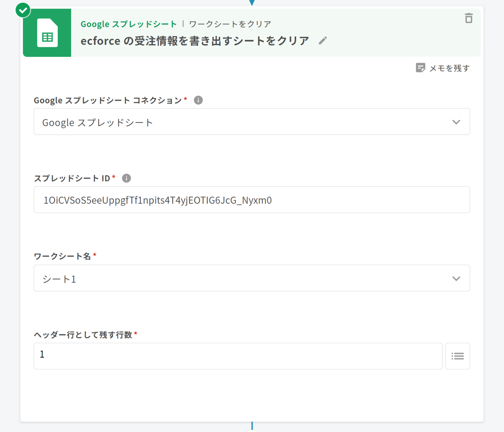This screenshot has width=504, height=432.
Task: Click the pencil icon to rename step
Action: [x=323, y=41]
